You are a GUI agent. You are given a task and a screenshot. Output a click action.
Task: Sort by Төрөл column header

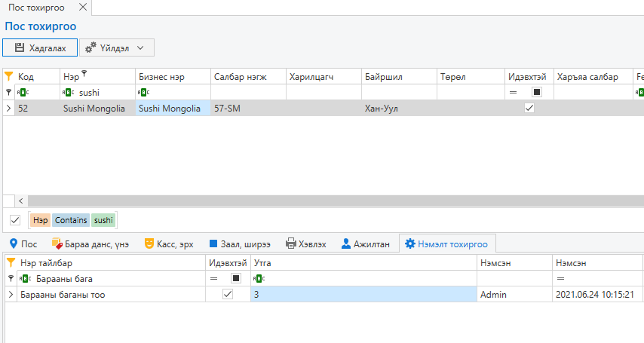click(471, 76)
